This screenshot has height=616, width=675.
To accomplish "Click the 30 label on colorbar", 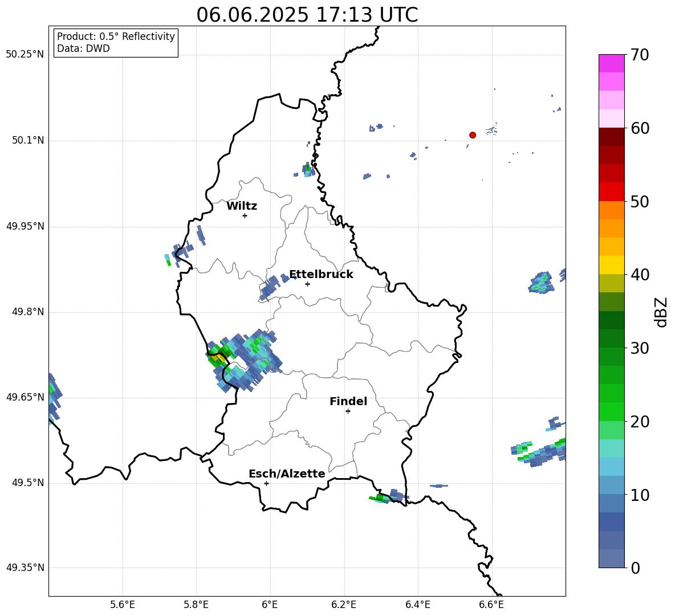I will [640, 348].
